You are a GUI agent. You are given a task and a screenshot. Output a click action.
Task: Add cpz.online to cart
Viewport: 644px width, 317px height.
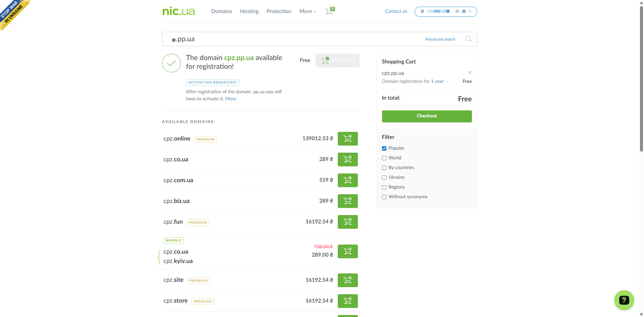[x=347, y=139]
